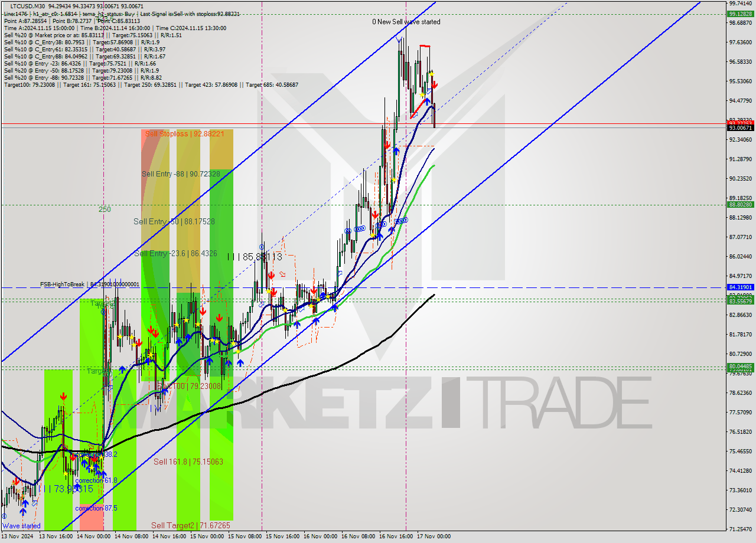
Task: Click the 90.23520 price axis value
Action: coord(741,178)
